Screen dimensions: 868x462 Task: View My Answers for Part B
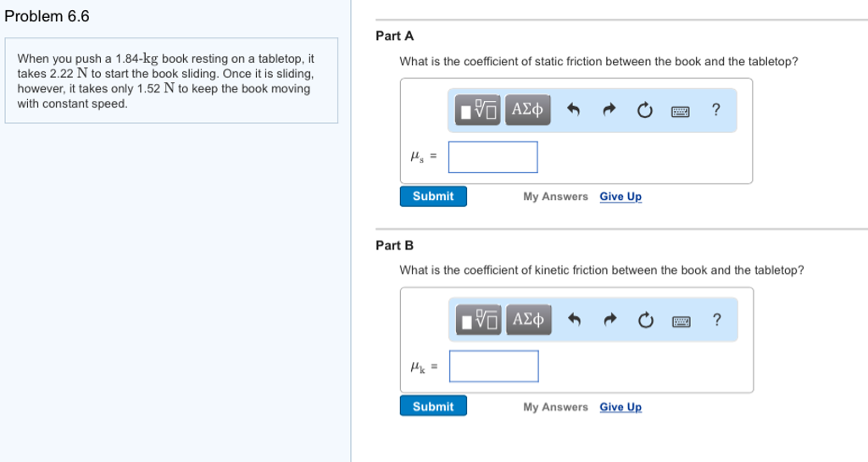coord(556,407)
